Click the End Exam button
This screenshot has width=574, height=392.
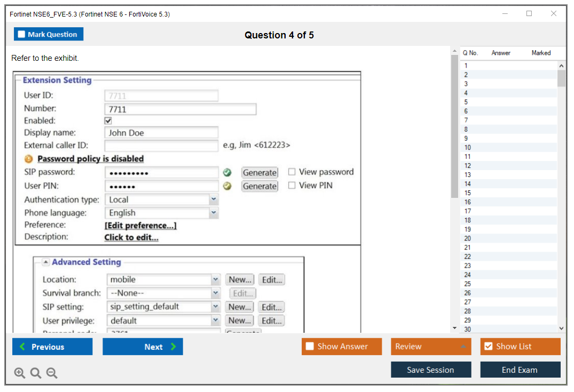click(x=520, y=370)
